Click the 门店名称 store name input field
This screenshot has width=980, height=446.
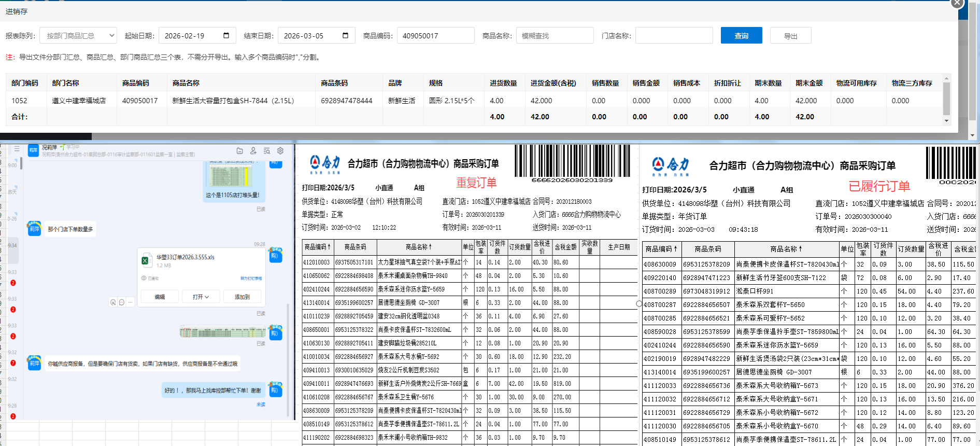(x=674, y=36)
